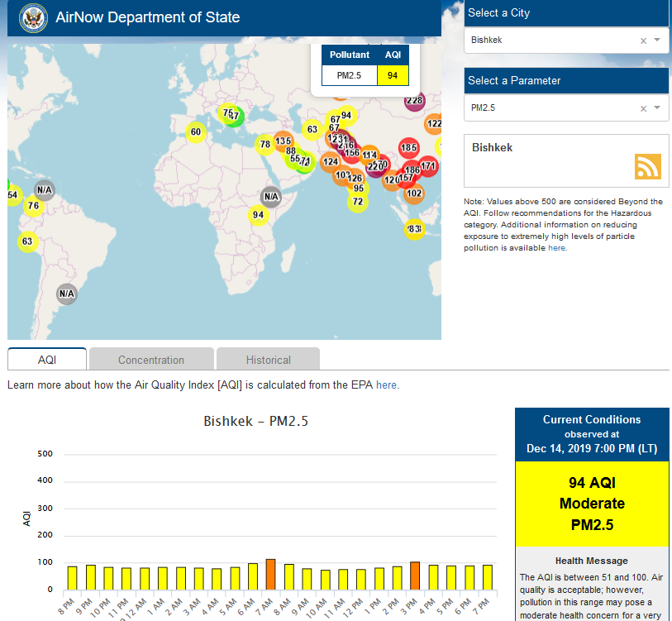Expand the Select a City dropdown arrow
Image resolution: width=672 pixels, height=621 pixels.
657,41
